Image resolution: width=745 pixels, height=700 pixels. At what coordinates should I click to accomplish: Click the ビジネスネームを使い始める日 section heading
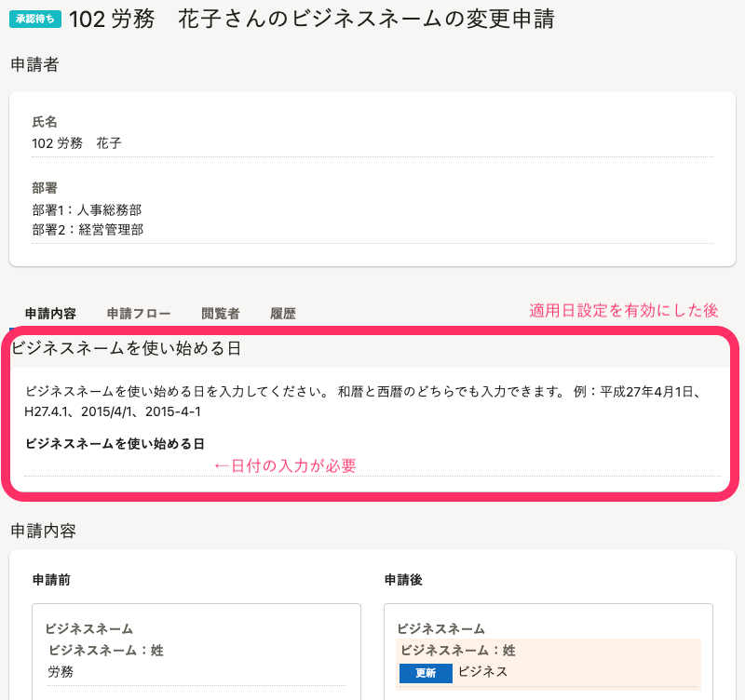coord(127,348)
